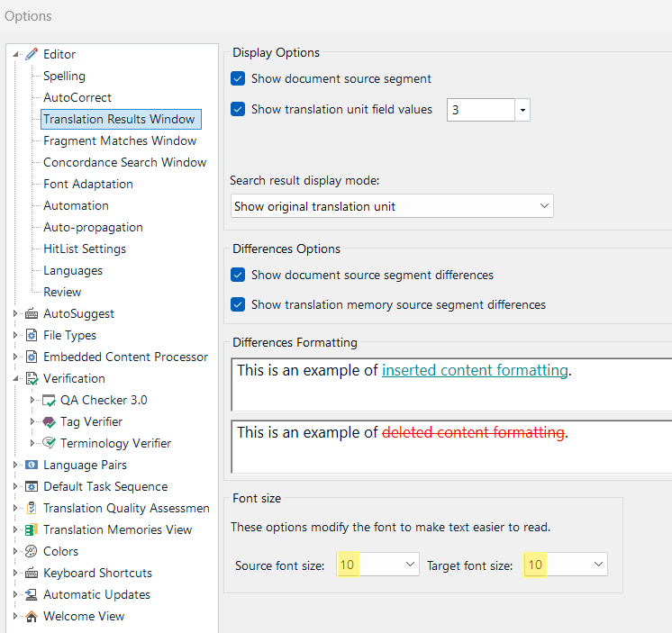Toggle Show document source segment differences

[238, 275]
